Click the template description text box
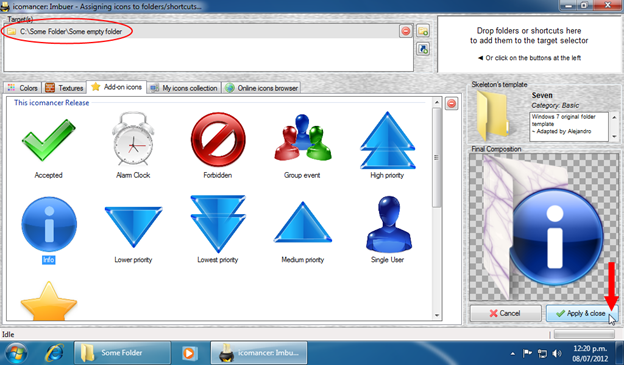Screen dimensions: 624x365 (569, 127)
